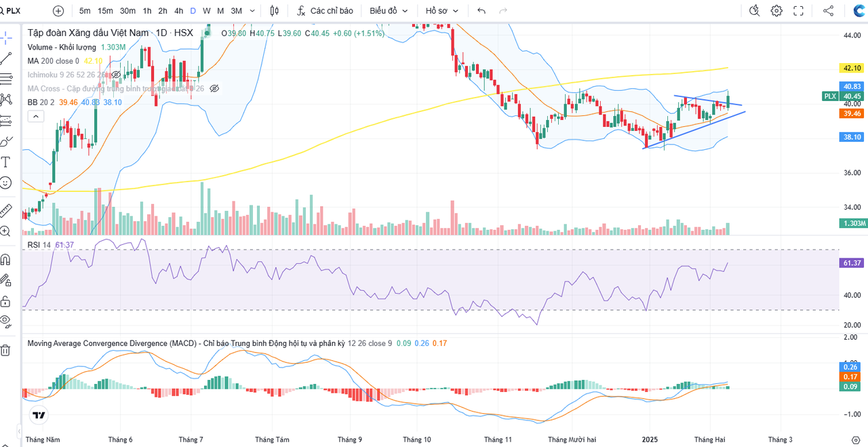Image resolution: width=868 pixels, height=447 pixels.
Task: Click the Volume - Khối lượng legend
Action: (x=62, y=47)
